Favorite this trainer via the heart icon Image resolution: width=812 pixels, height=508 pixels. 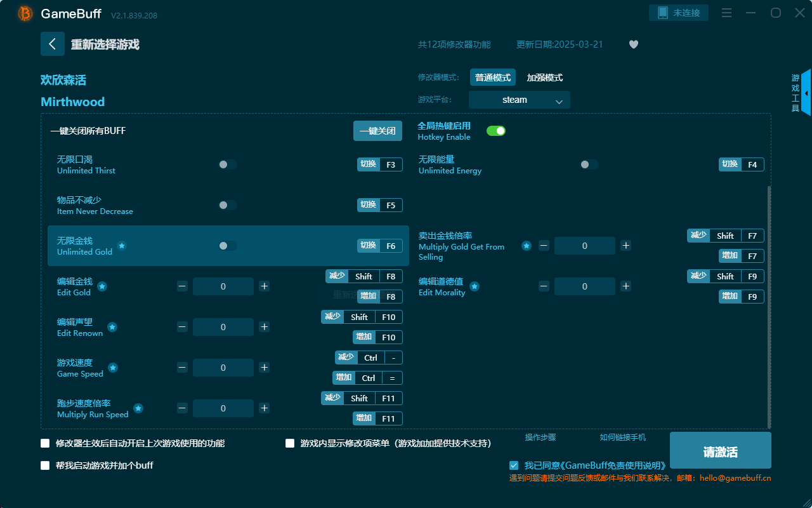coord(633,44)
